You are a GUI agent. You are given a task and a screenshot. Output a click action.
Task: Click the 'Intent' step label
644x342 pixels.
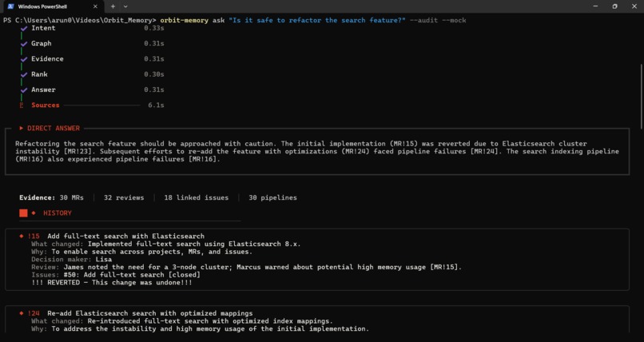[x=43, y=28]
